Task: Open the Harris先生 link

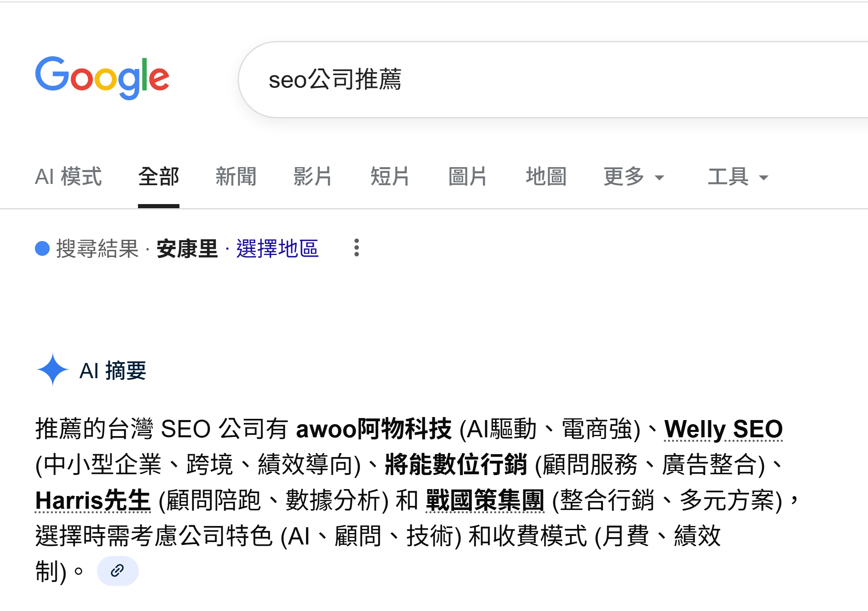Action: pos(93,501)
